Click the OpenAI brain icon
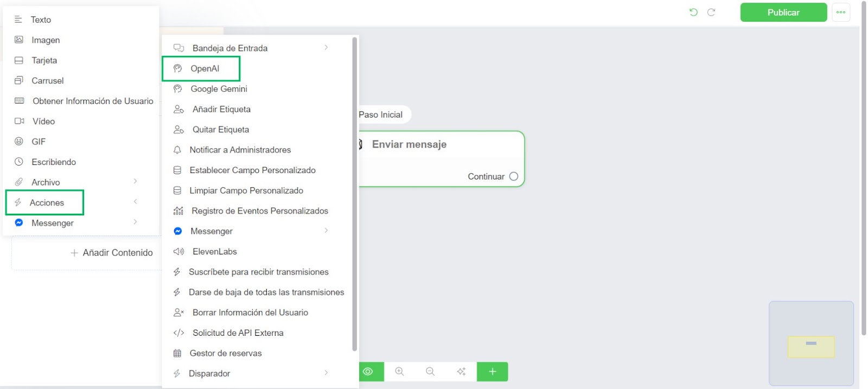This screenshot has width=868, height=389. click(177, 68)
